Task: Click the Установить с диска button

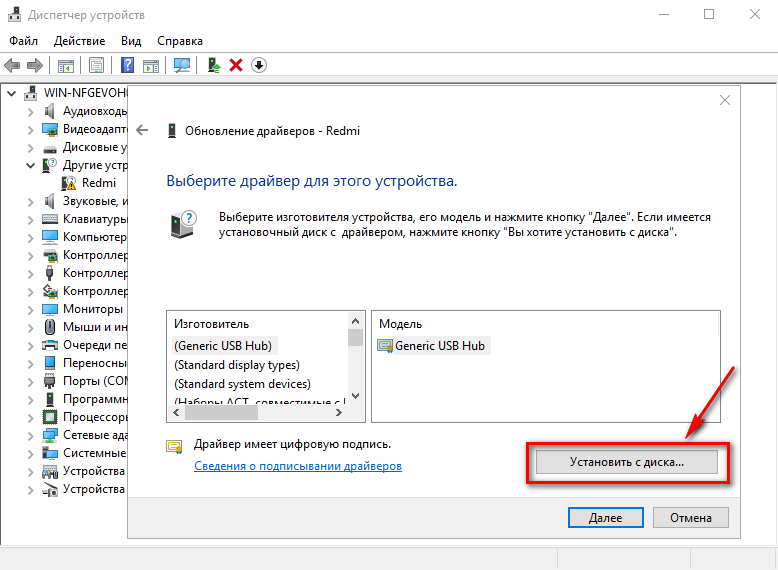Action: (x=627, y=463)
